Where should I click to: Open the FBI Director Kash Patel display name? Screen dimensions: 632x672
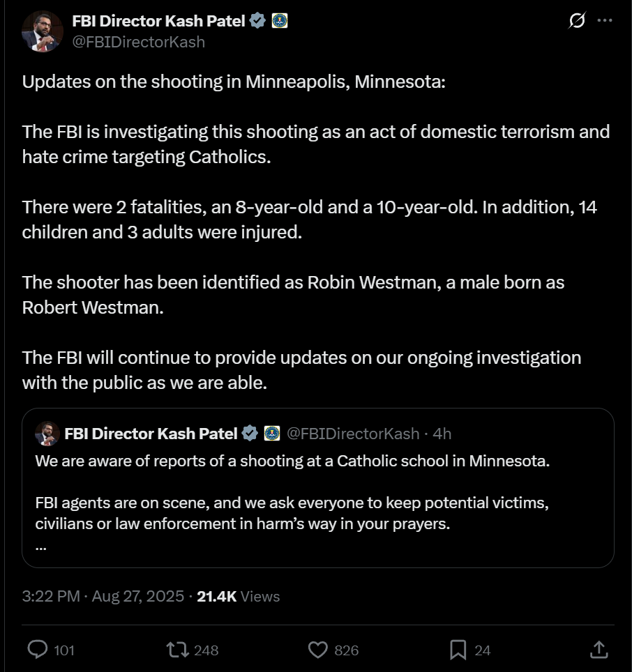click(x=158, y=21)
